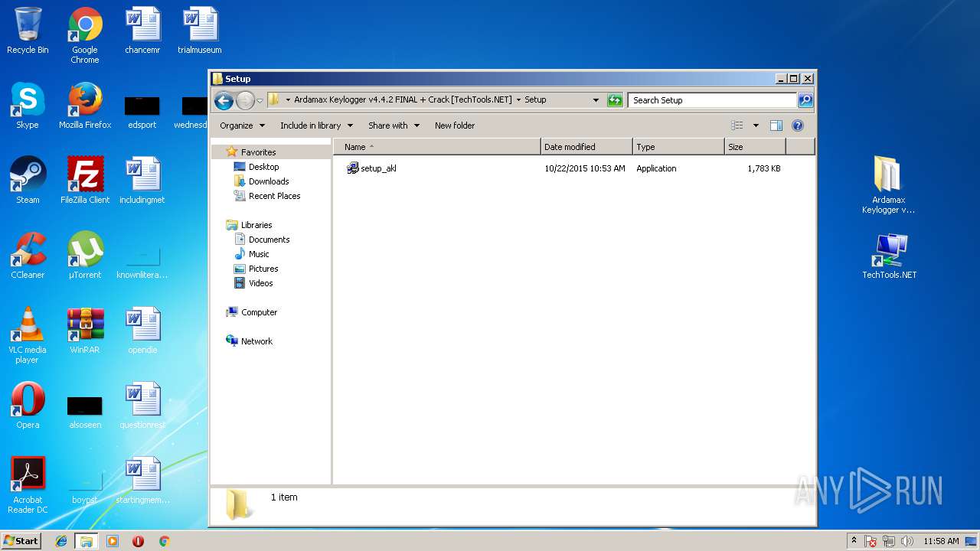The width and height of the screenshot is (980, 551).
Task: Show hidden system tray icons
Action: coord(854,541)
